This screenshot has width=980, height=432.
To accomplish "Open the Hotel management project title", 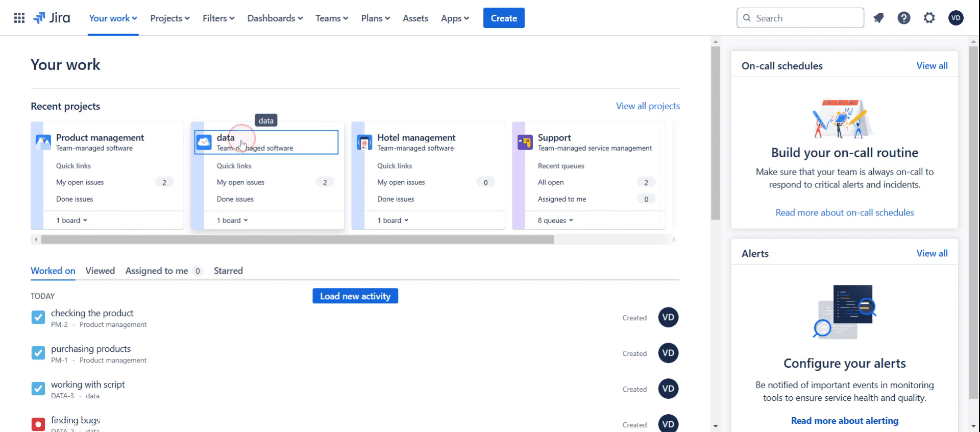I will click(416, 137).
